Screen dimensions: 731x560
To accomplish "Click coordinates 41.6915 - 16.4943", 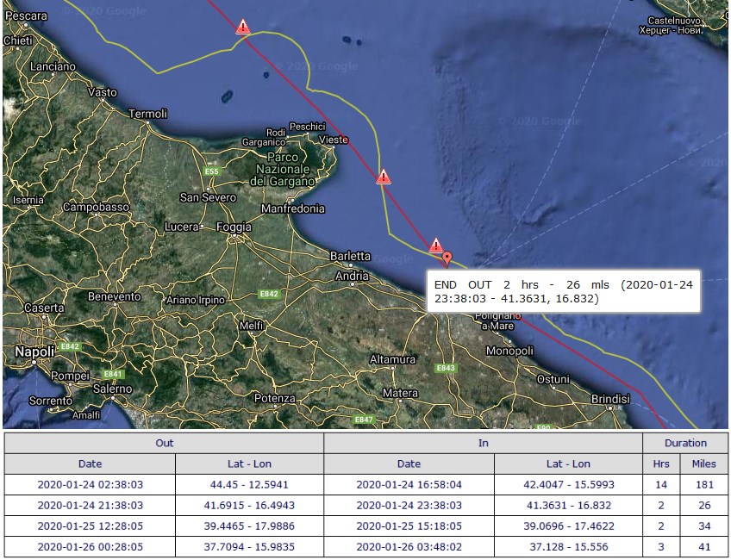I will click(249, 506).
